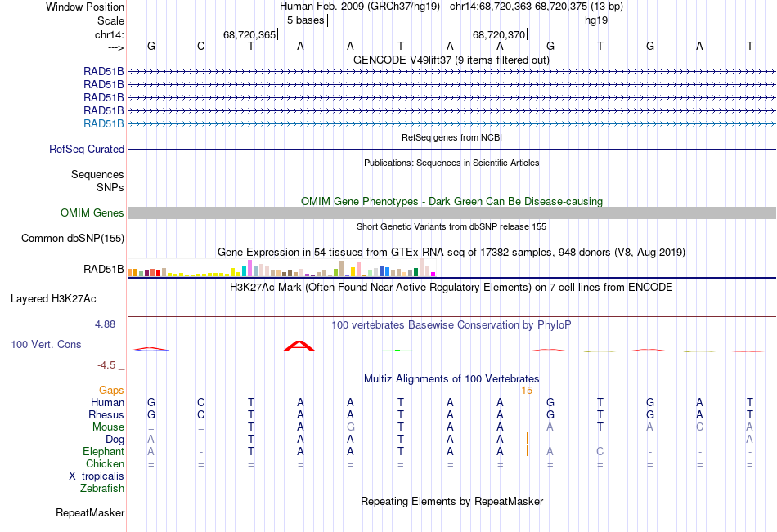Click the Human Feb. 2009 (GRCh37/hg19) text

tap(360, 7)
